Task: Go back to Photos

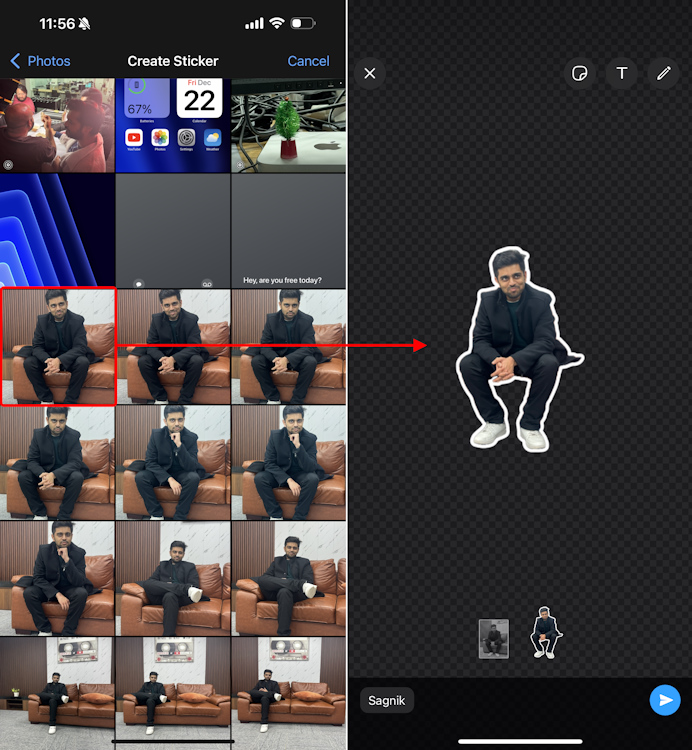Action: click(x=40, y=61)
